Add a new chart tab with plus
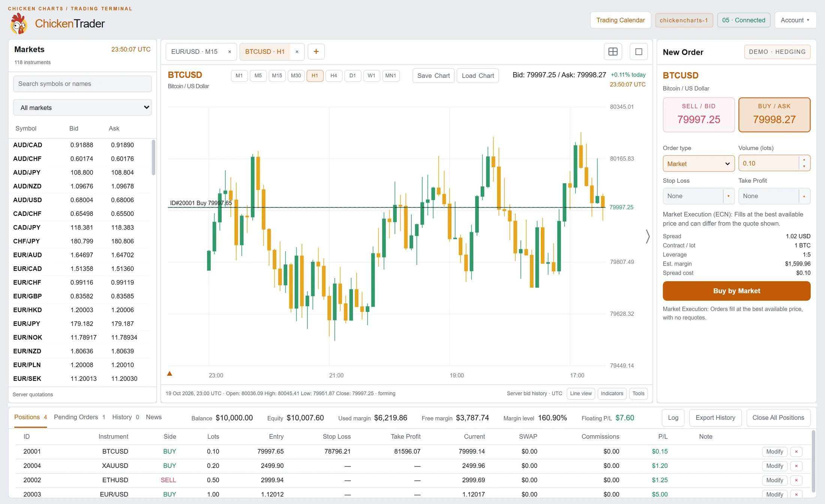The width and height of the screenshot is (825, 504). pyautogui.click(x=316, y=52)
